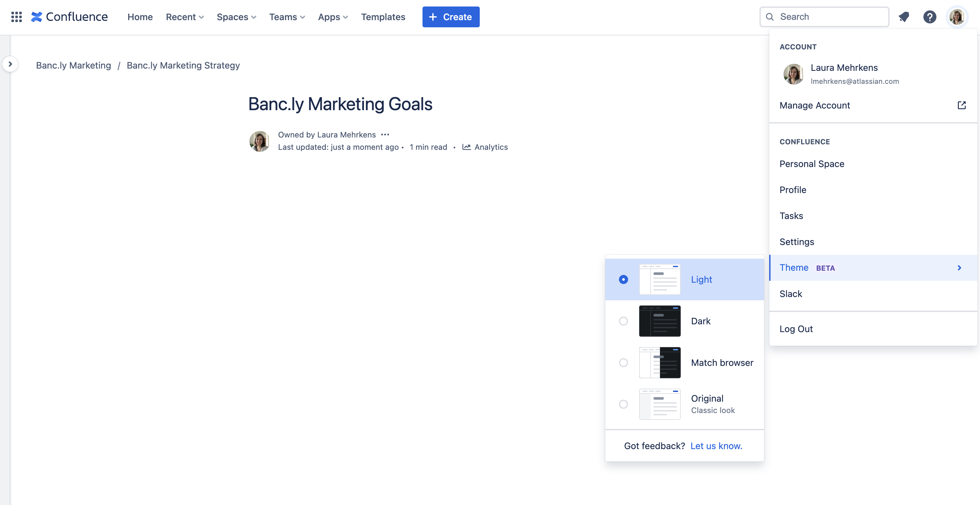Click the external link icon for Manage Account
This screenshot has width=980, height=505.
pyautogui.click(x=961, y=105)
